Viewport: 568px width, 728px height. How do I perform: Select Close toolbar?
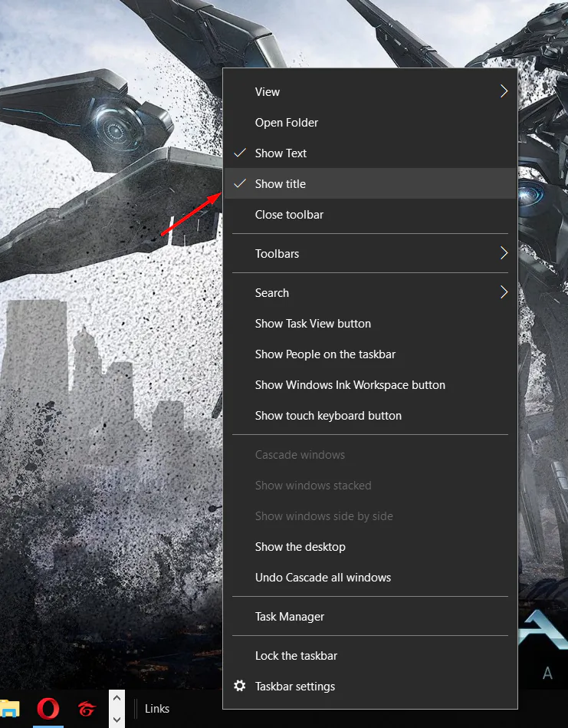pos(370,214)
